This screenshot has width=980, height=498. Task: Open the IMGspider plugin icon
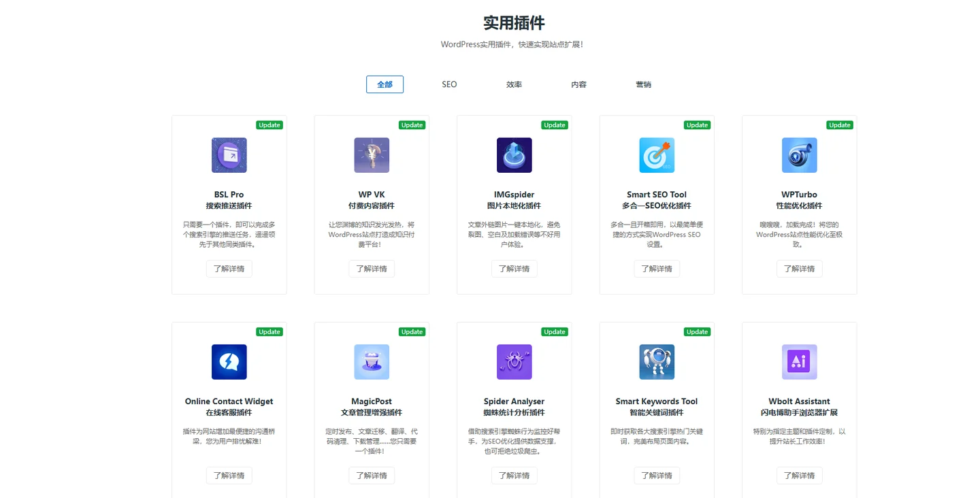pos(514,155)
